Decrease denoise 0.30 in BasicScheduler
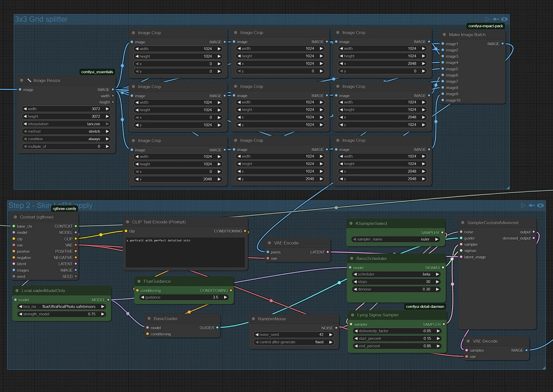This screenshot has height=392, width=553. click(355, 289)
